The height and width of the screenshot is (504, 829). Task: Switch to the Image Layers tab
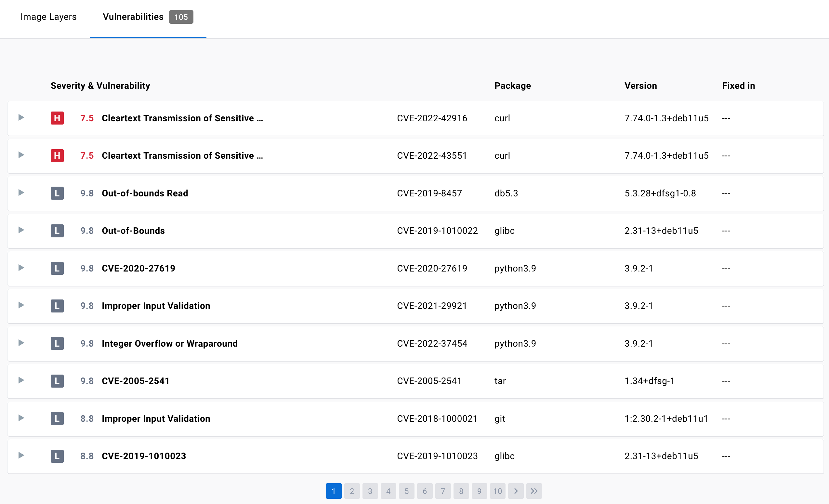[48, 17]
